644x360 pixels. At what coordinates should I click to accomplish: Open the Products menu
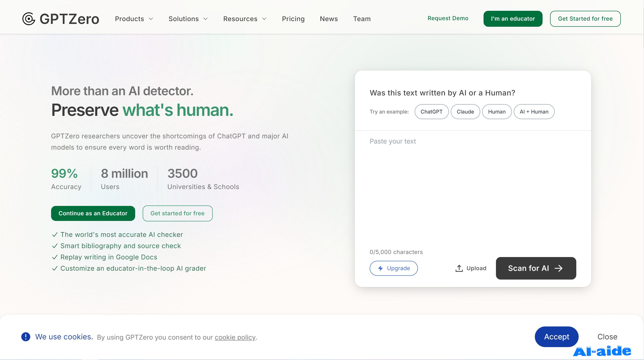click(x=134, y=19)
